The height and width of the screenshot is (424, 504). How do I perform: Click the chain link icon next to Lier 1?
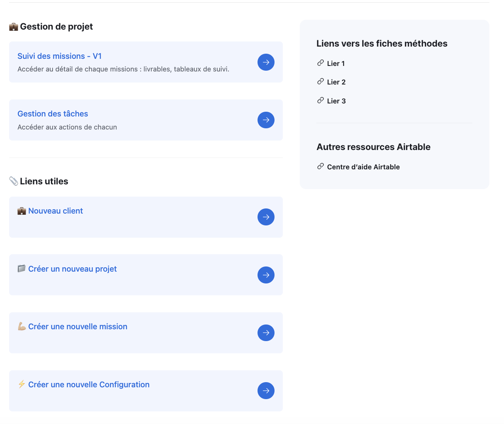coord(320,63)
